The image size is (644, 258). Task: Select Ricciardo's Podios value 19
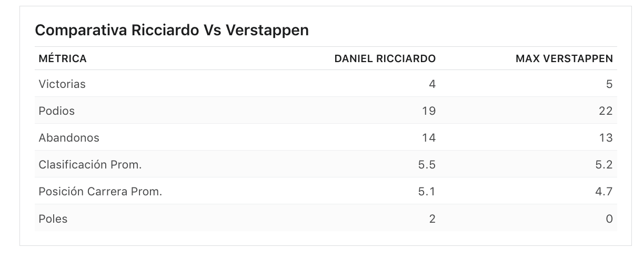(x=429, y=111)
